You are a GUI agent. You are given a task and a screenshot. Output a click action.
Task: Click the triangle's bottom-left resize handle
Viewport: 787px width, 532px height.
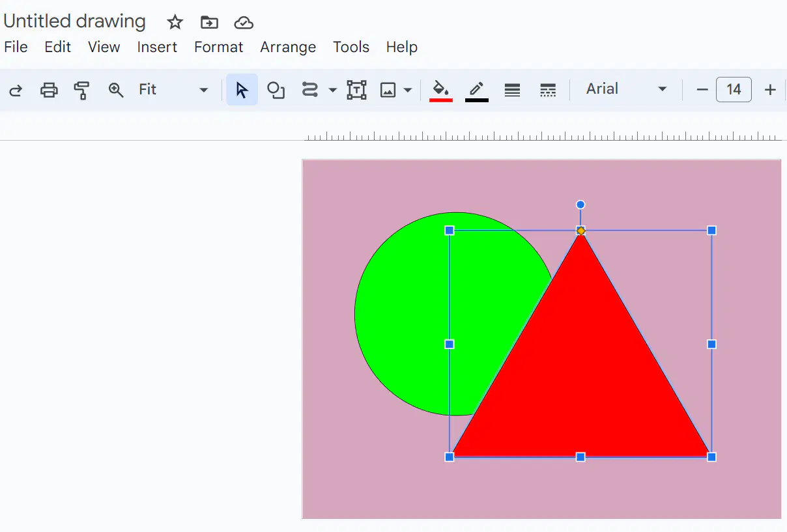tap(450, 457)
